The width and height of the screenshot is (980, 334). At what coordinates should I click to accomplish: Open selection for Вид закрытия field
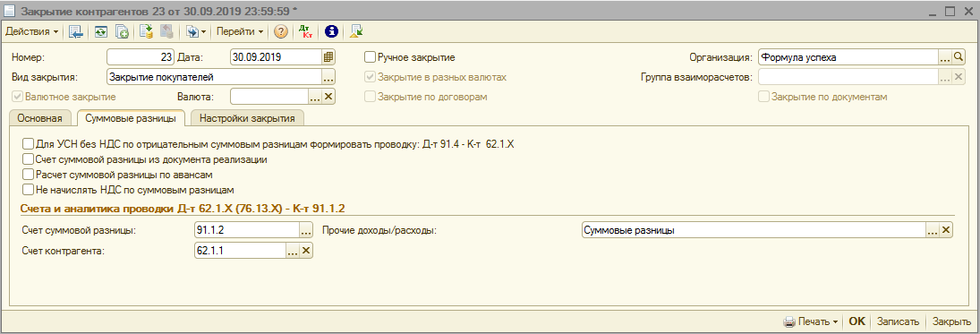[328, 77]
